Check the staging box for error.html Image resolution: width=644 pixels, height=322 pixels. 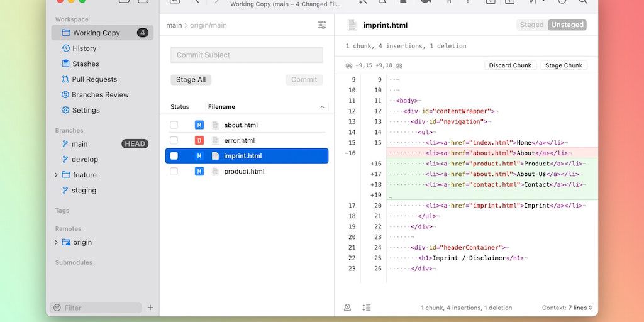[174, 140]
